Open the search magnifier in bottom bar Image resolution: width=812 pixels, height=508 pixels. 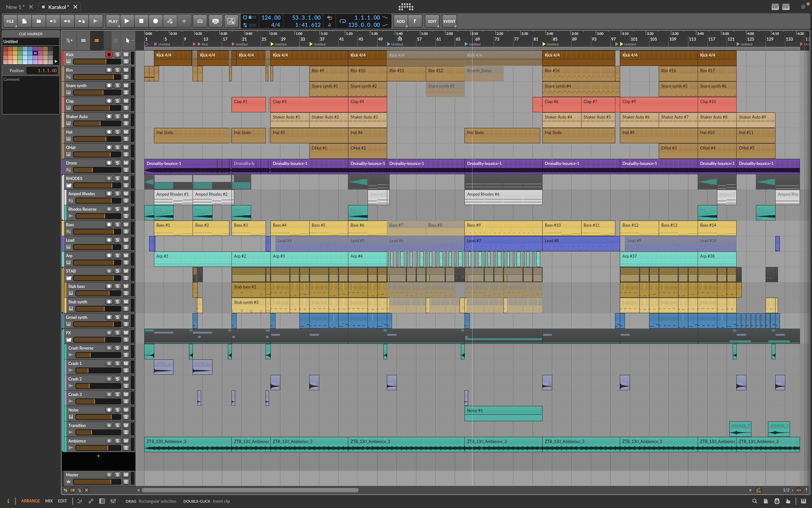click(x=755, y=501)
